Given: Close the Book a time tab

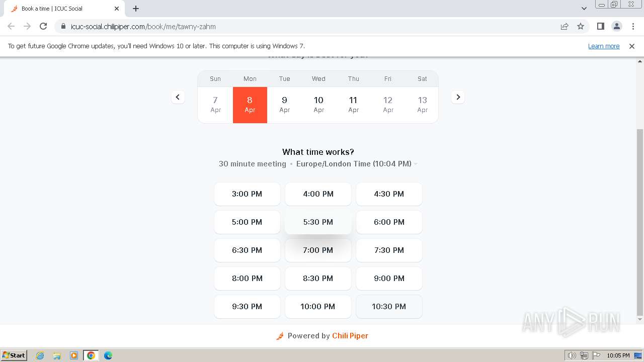Looking at the screenshot, I should [117, 9].
